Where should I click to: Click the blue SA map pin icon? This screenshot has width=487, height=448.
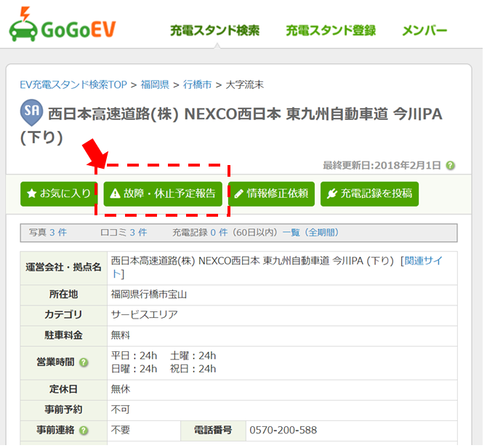31,112
